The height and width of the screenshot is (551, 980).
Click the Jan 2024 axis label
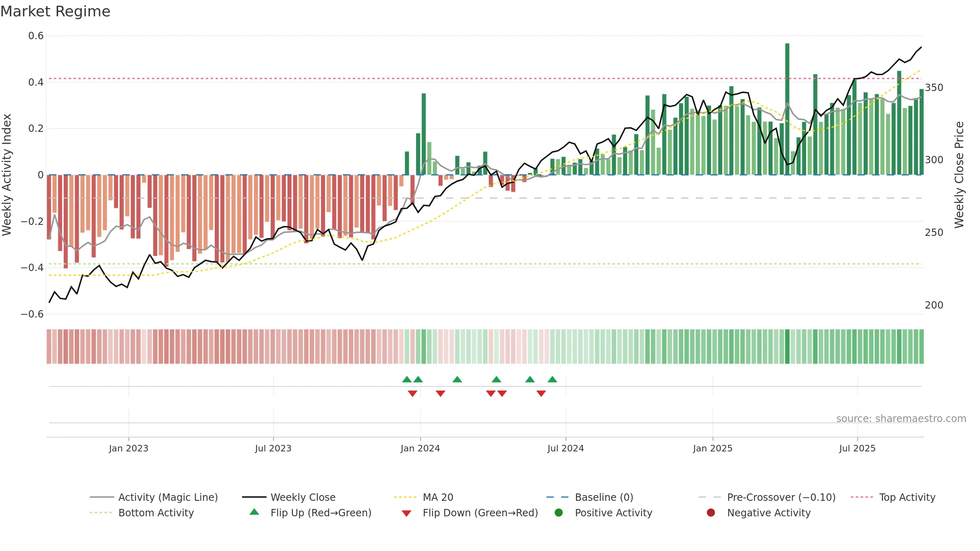click(420, 449)
